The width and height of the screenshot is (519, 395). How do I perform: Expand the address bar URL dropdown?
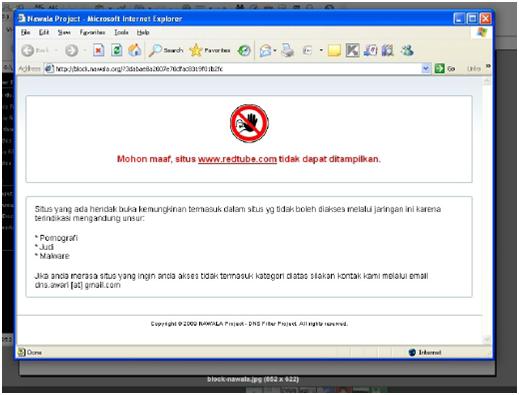[x=426, y=69]
